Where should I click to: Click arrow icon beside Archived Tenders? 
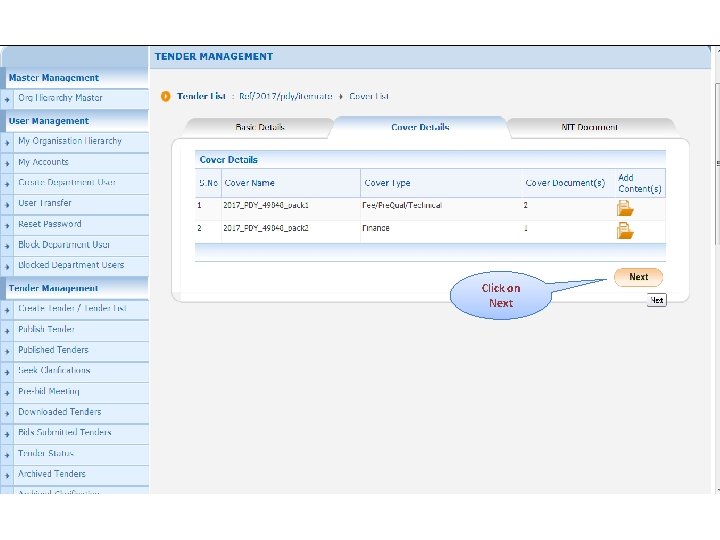[x=7, y=475]
